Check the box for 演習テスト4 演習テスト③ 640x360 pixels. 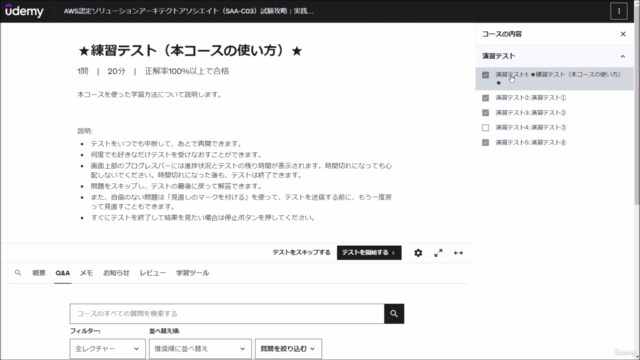tap(485, 128)
